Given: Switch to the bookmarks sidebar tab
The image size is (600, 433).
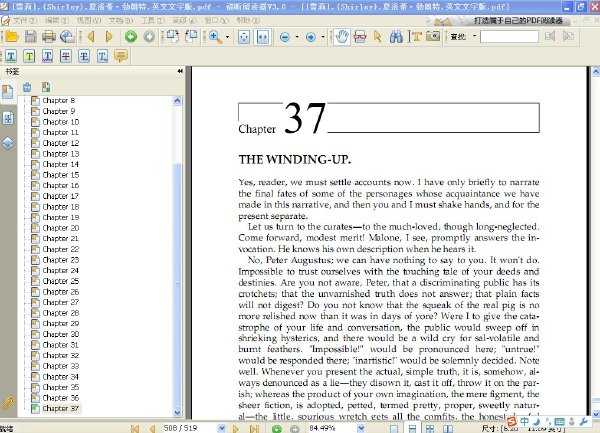Looking at the screenshot, I should coord(8,92).
